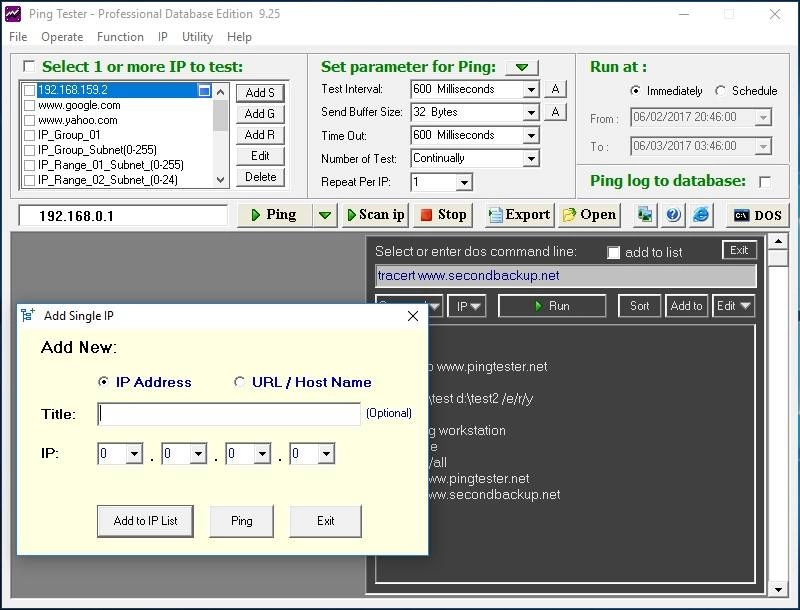Click the network screenshot icon beside Open
Image resolution: width=800 pixels, height=610 pixels.
coord(644,215)
